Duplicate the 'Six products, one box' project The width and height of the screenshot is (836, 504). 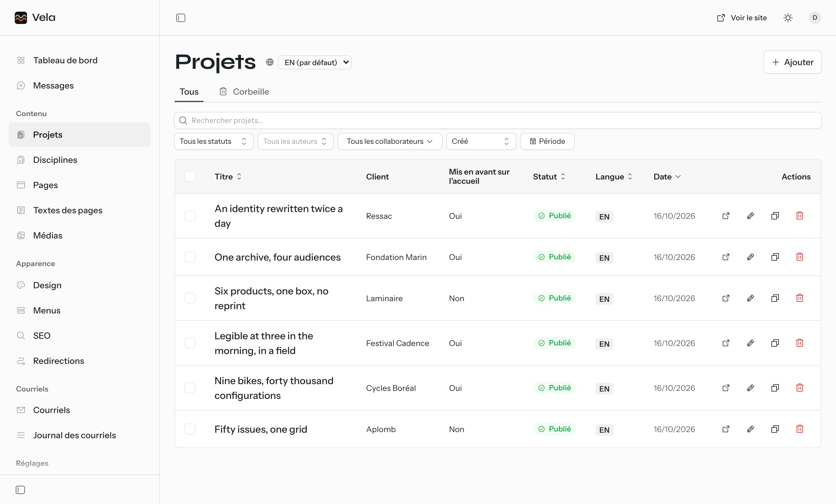[x=775, y=298]
